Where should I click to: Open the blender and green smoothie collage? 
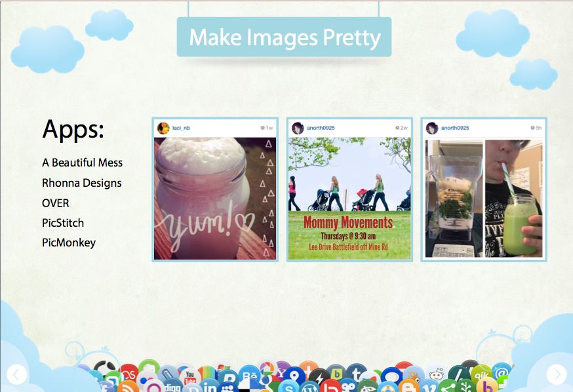click(484, 198)
